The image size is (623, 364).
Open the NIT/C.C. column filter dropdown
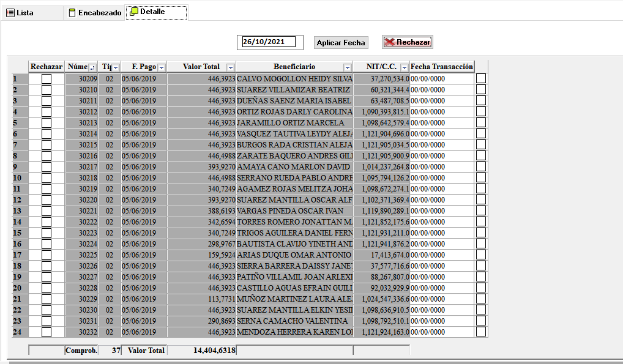coord(405,67)
